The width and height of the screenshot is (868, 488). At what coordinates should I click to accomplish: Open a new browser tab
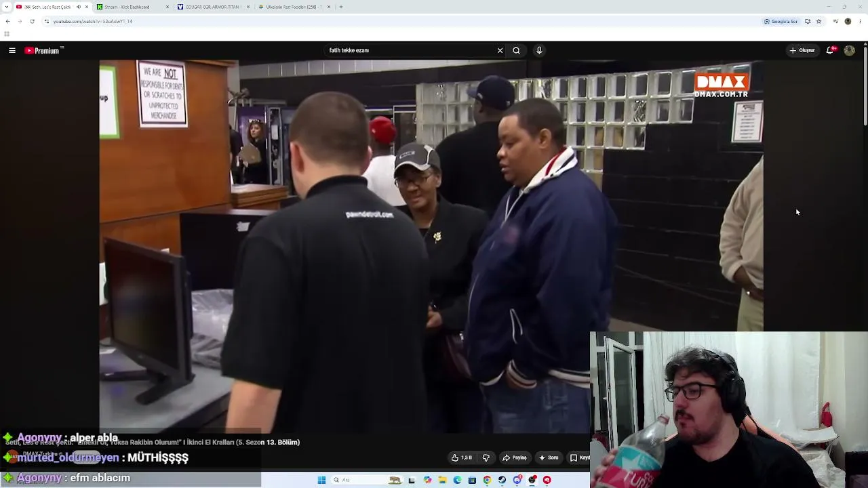point(341,7)
